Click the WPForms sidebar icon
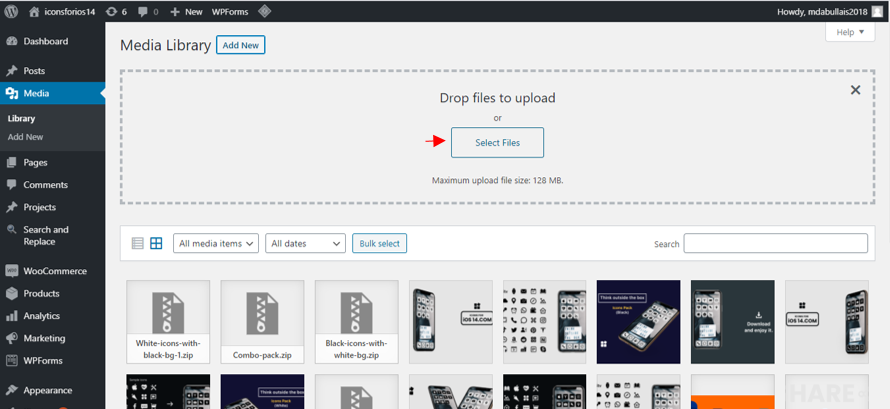 pos(11,361)
